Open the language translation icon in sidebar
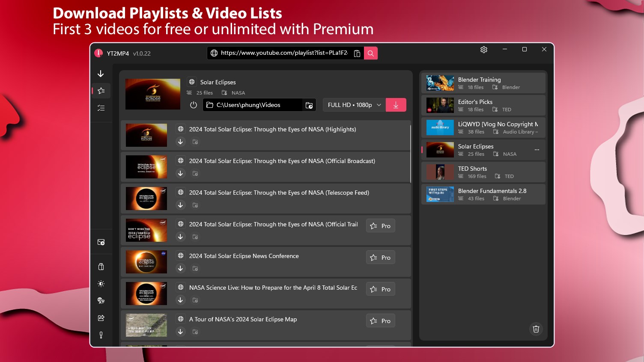 coord(101,301)
